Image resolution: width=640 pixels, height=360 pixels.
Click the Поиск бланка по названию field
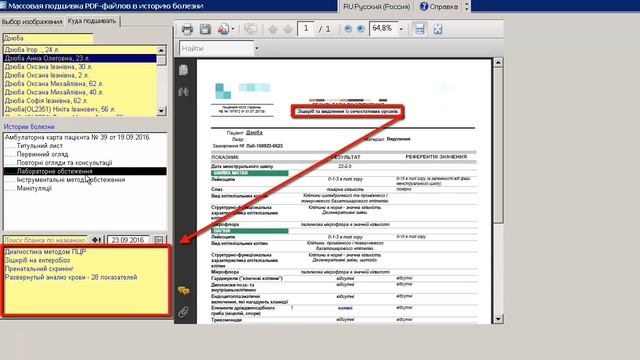45,240
